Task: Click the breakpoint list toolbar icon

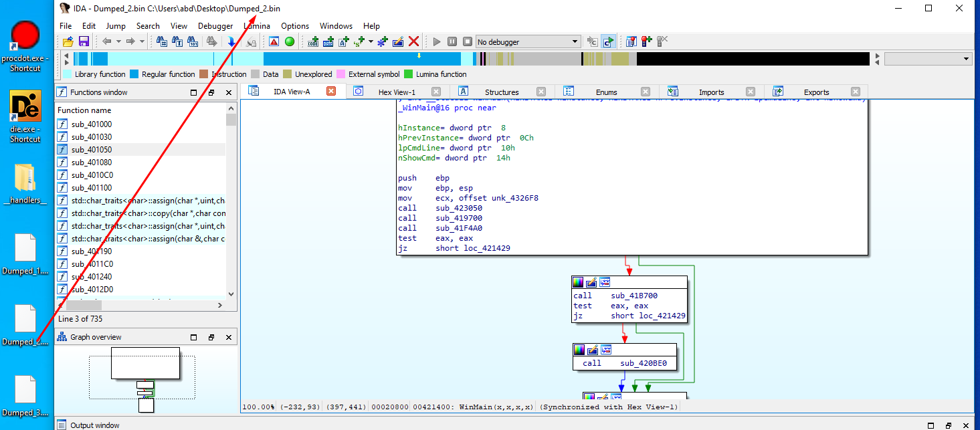Action: [631, 41]
